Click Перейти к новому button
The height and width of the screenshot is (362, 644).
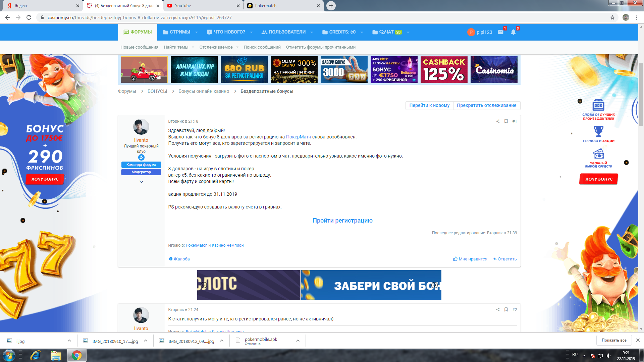(429, 105)
